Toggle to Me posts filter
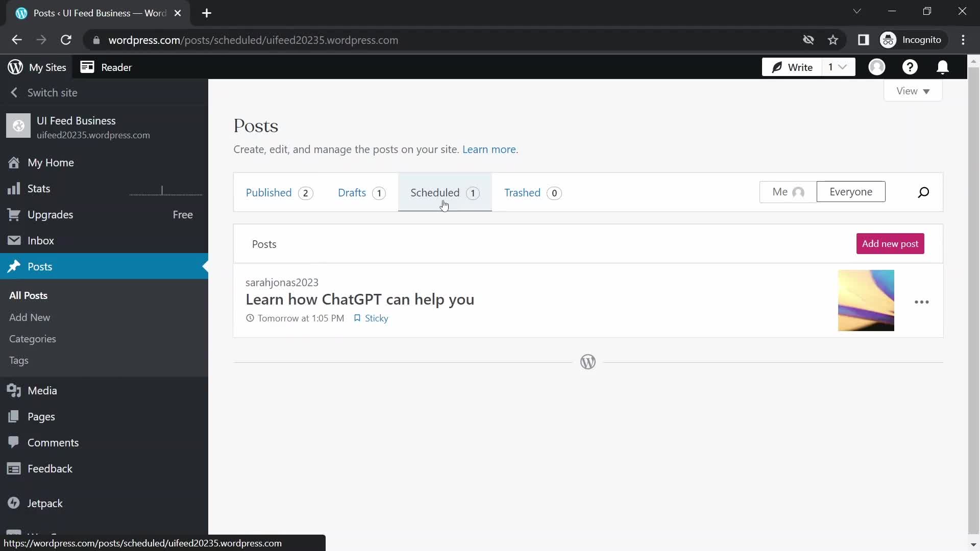 788,192
